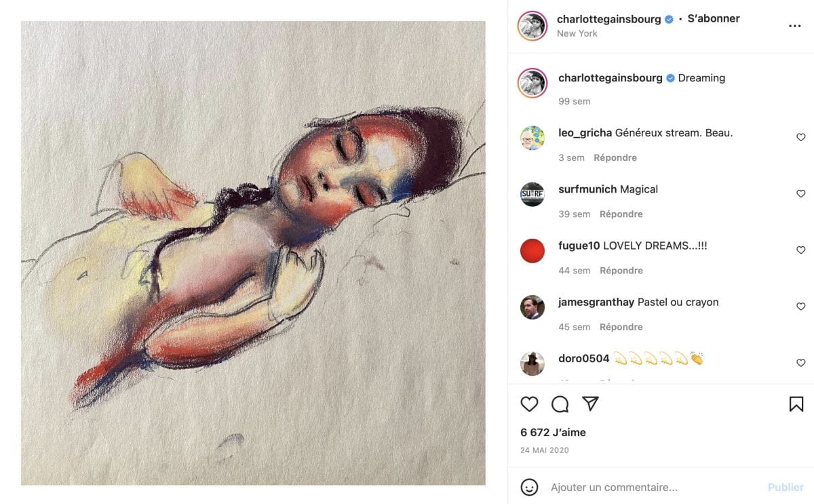The width and height of the screenshot is (814, 504).
Task: Open jamesgranthay's profile avatar
Action: coord(532,307)
